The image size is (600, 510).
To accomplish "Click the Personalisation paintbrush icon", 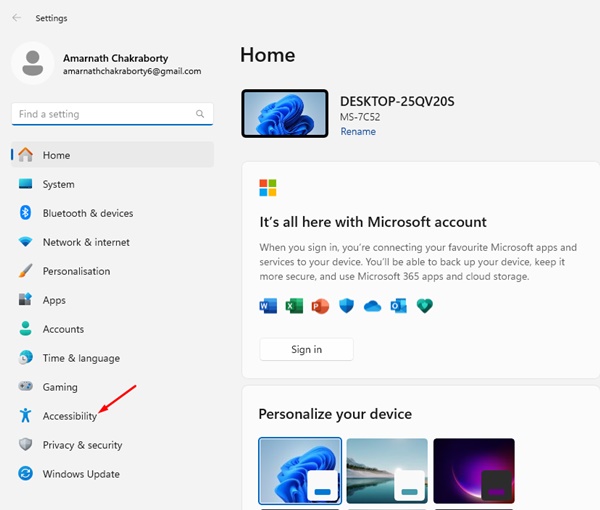I will [x=25, y=271].
